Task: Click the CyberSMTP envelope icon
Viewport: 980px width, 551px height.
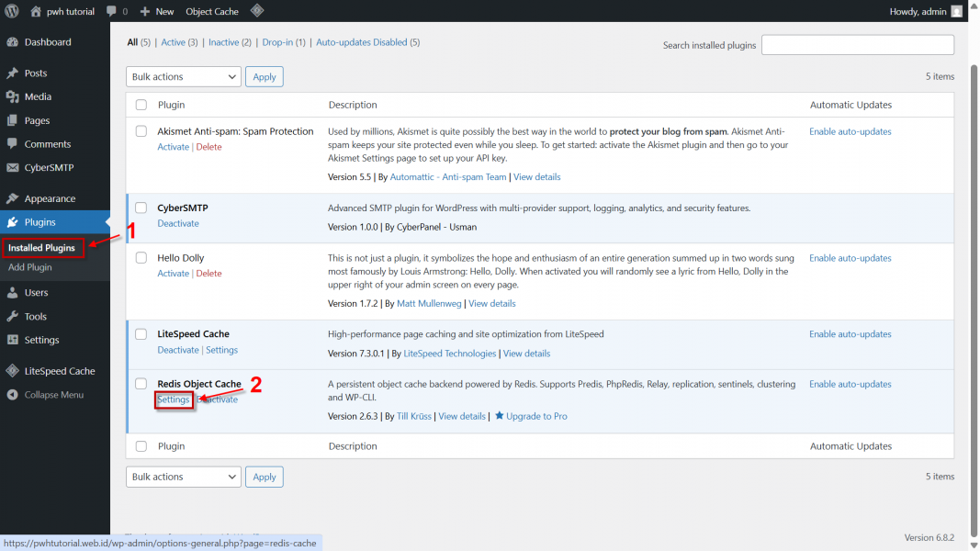Action: pos(13,167)
